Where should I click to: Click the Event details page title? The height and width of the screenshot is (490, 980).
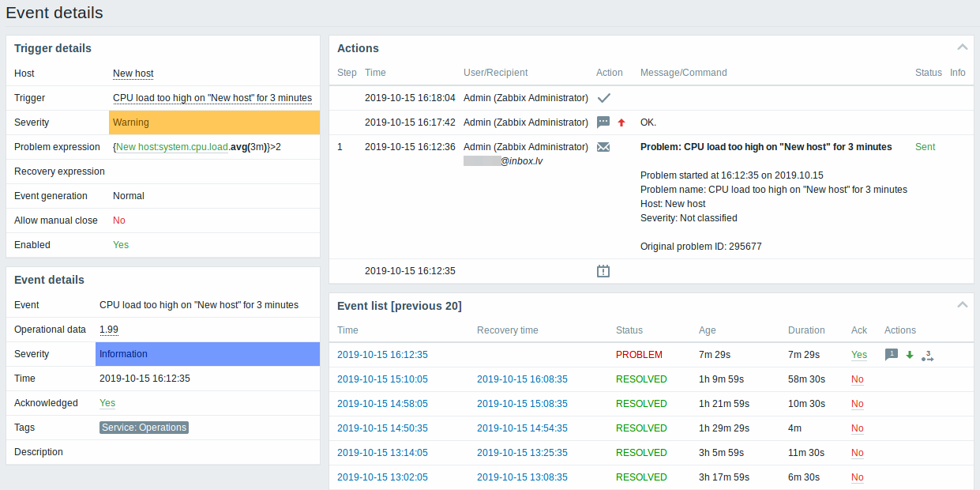[54, 13]
